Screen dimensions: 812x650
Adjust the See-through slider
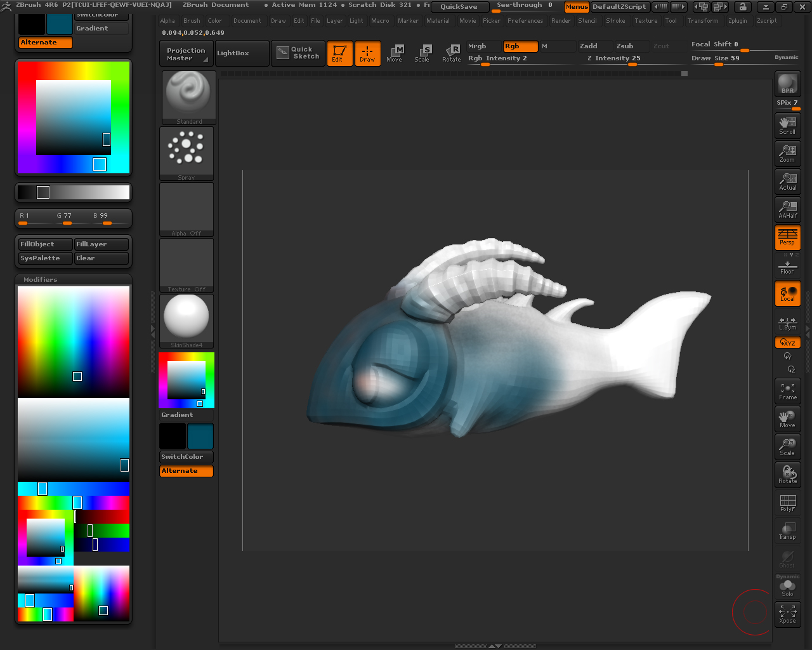(x=525, y=7)
